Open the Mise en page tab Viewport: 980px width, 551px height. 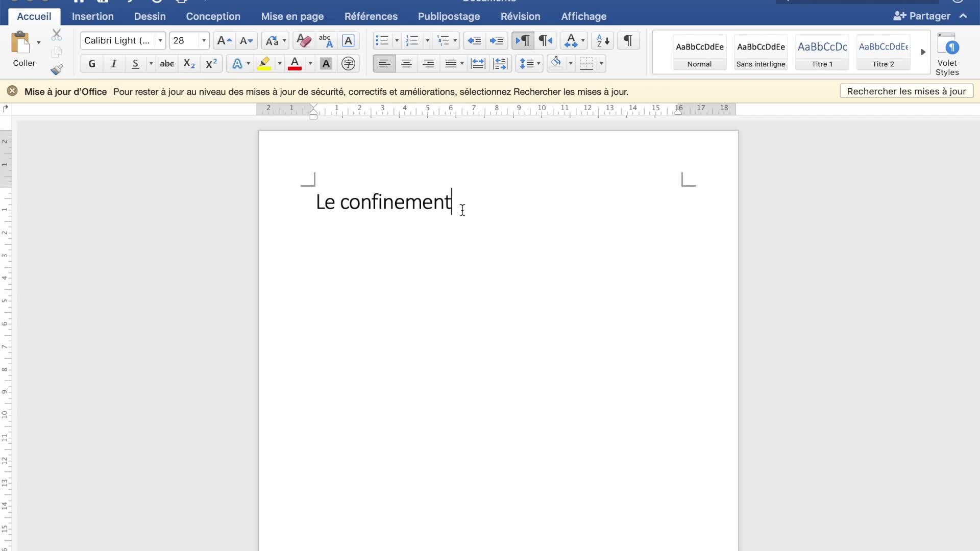292,16
